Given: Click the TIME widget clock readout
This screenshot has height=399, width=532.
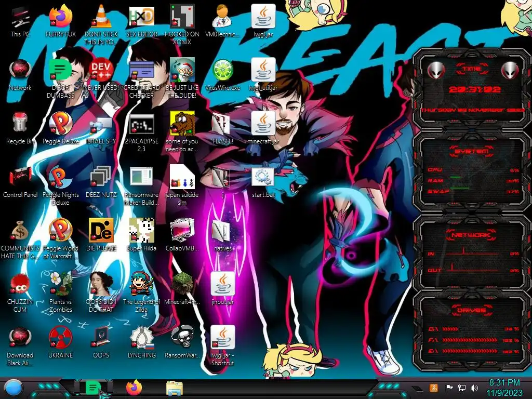Looking at the screenshot, I should pyautogui.click(x=475, y=89).
